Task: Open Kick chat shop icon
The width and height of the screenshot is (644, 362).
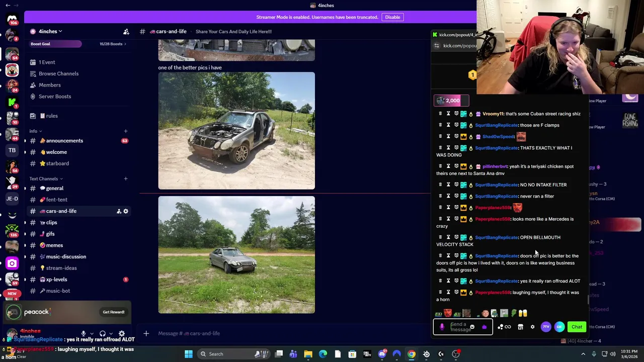Action: (x=520, y=327)
